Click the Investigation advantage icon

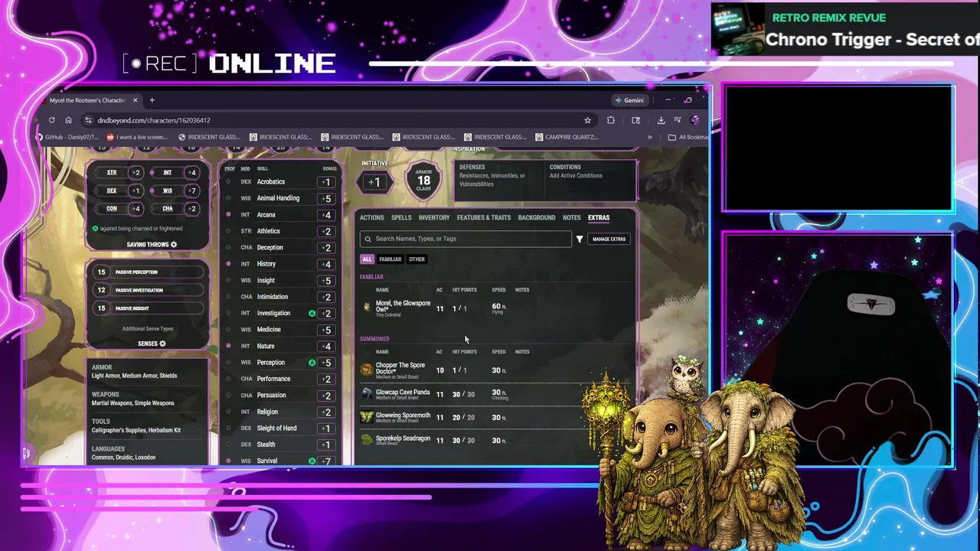point(312,313)
